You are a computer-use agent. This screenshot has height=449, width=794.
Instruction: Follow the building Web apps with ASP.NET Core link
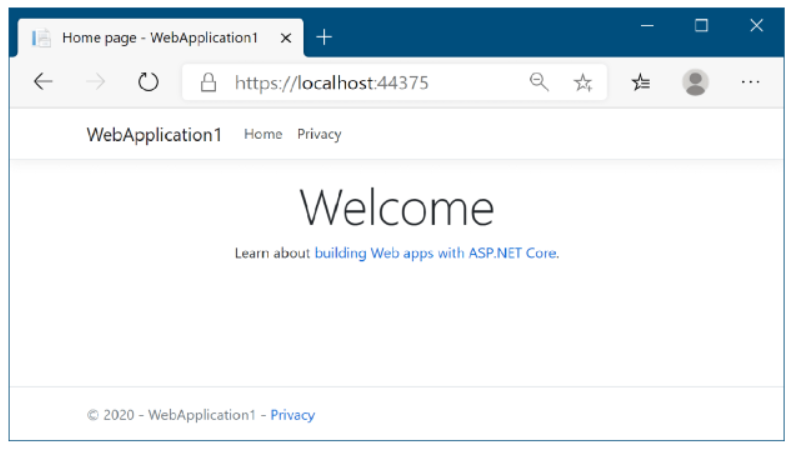pos(436,254)
